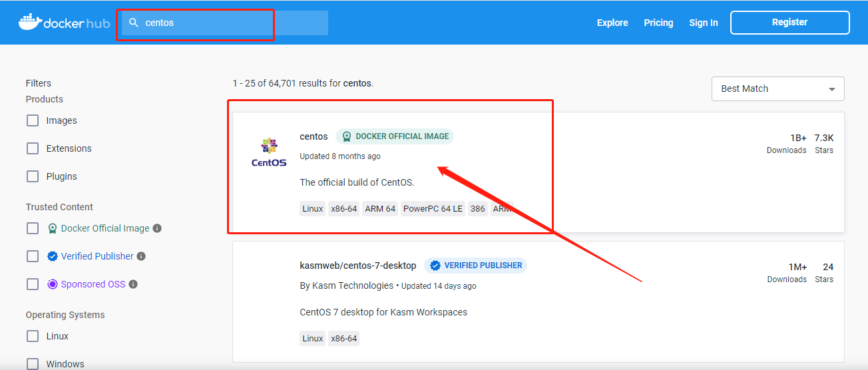
Task: Enable the Extensions product filter
Action: (x=33, y=148)
